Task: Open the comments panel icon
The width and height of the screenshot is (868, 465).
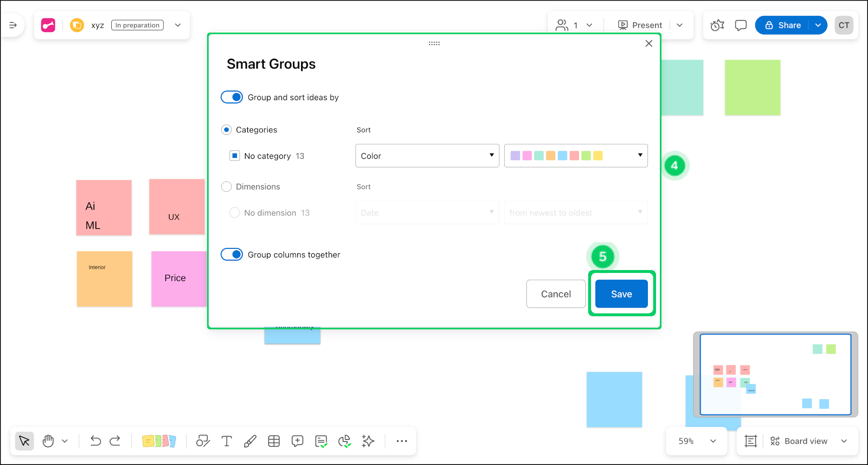Action: pyautogui.click(x=740, y=25)
